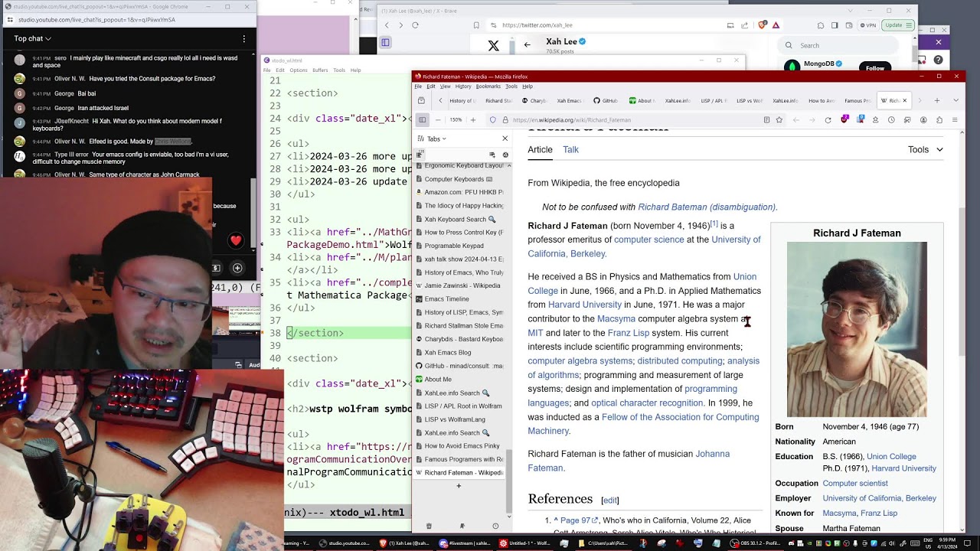Open the Macsyma link in article text
Viewport: 980px width, 551px height.
tap(616, 318)
